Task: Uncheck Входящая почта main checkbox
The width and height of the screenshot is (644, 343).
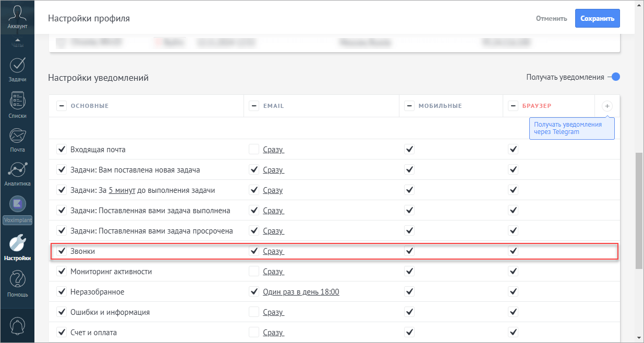Action: click(62, 150)
